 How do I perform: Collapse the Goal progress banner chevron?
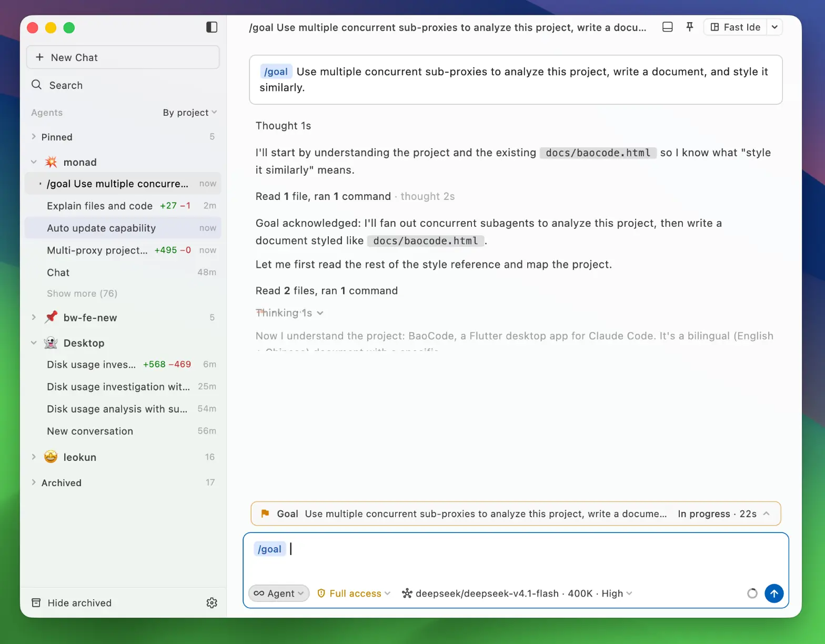(766, 514)
